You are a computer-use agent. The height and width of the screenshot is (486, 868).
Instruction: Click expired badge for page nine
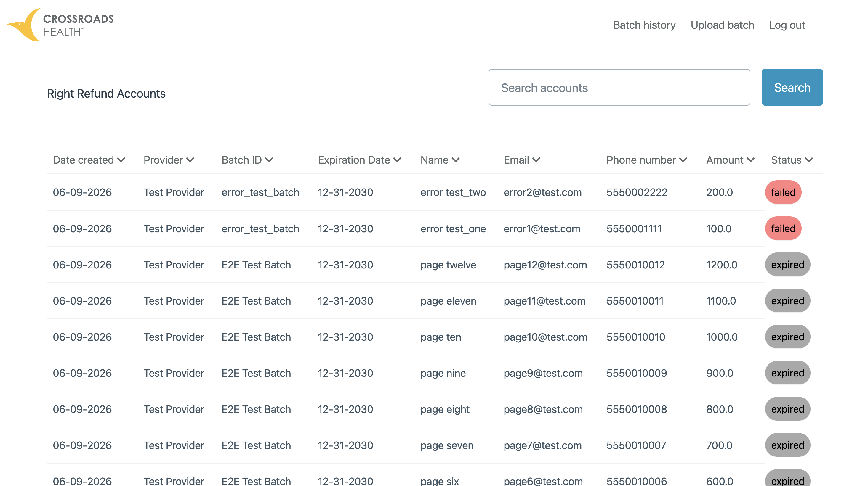(787, 373)
